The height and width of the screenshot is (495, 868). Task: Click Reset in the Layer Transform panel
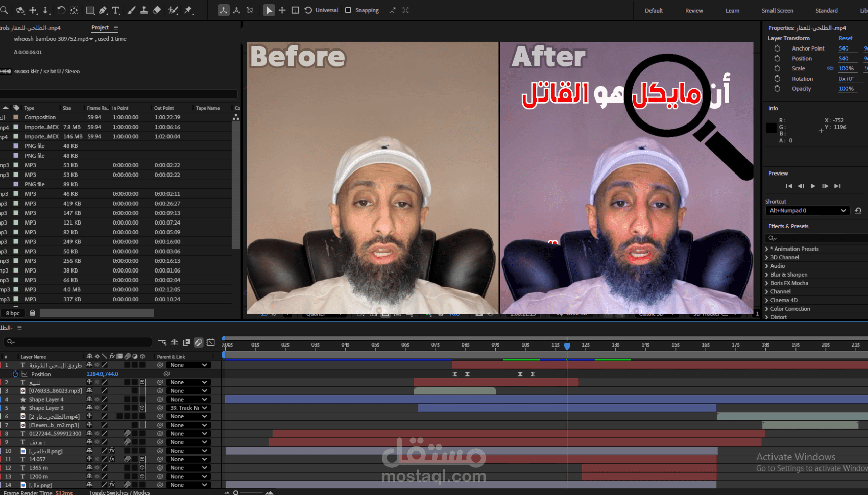click(846, 38)
